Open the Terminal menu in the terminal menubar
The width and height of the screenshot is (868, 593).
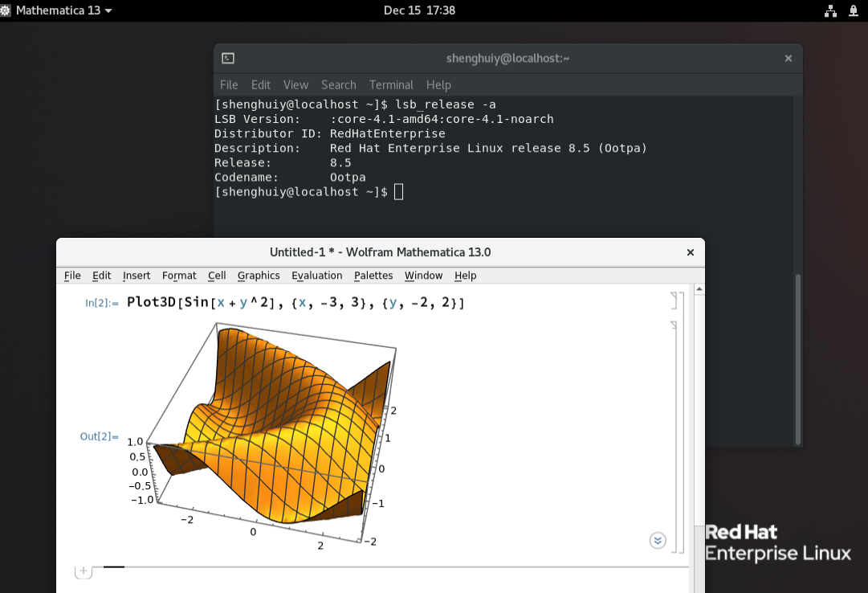pyautogui.click(x=391, y=85)
